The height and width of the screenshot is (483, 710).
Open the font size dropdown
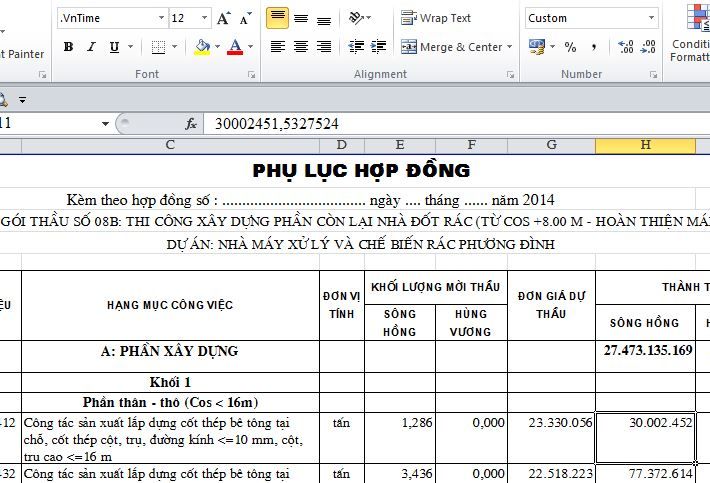coord(204,18)
